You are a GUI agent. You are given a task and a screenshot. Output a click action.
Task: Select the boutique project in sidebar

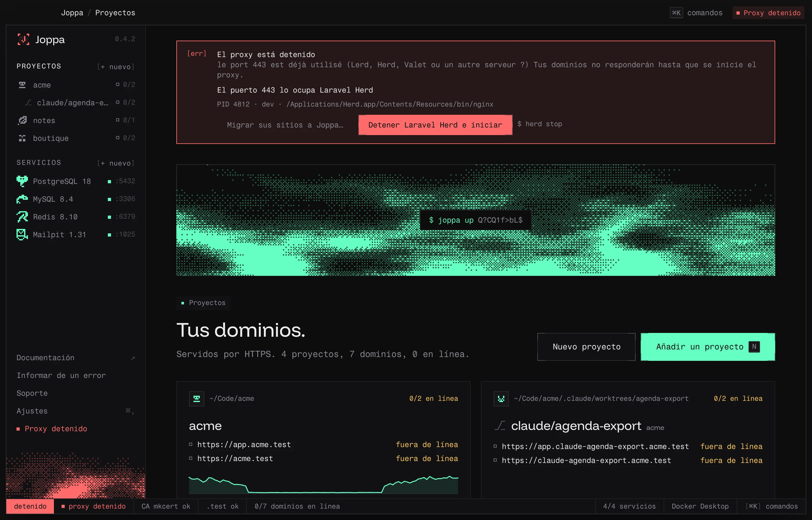[76, 138]
